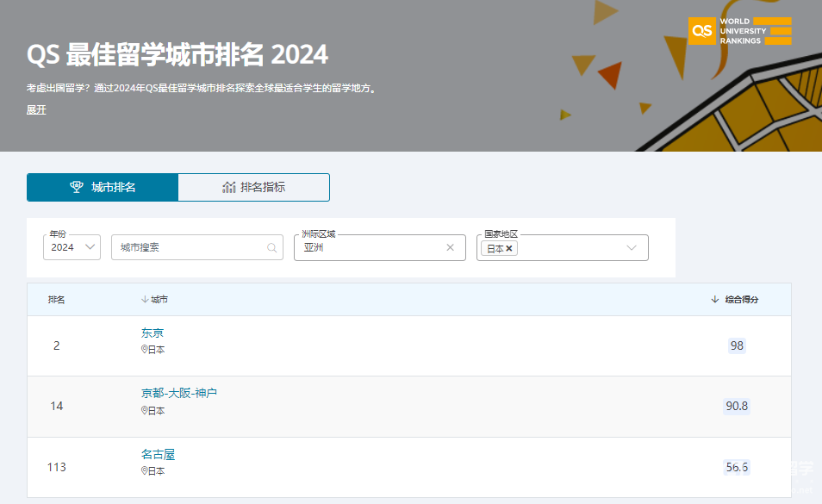This screenshot has height=504, width=822.
Task: Click the location pin under 名古屋
Action: (144, 471)
